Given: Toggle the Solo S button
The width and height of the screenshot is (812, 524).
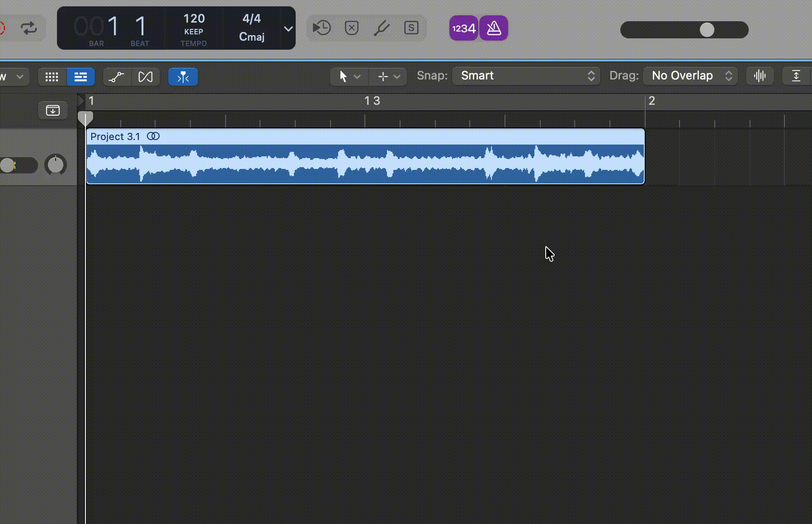Looking at the screenshot, I should click(411, 28).
